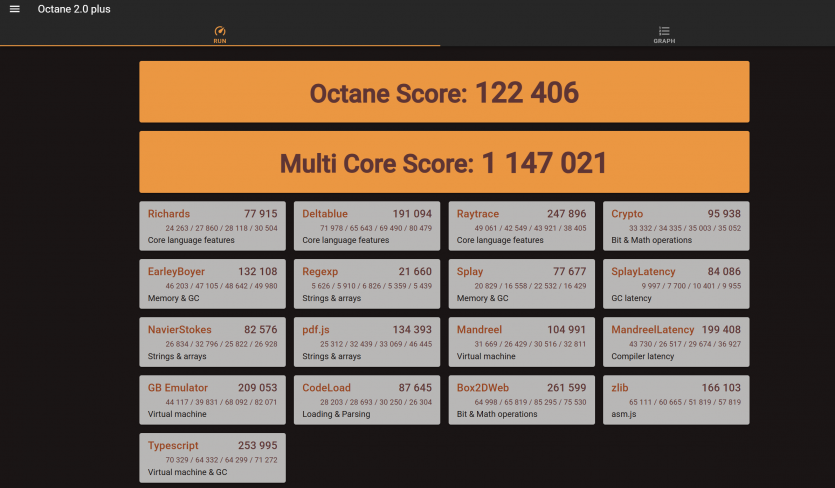Select the NavierStokes benchmark card
Image resolution: width=835 pixels, height=488 pixels.
(212, 342)
